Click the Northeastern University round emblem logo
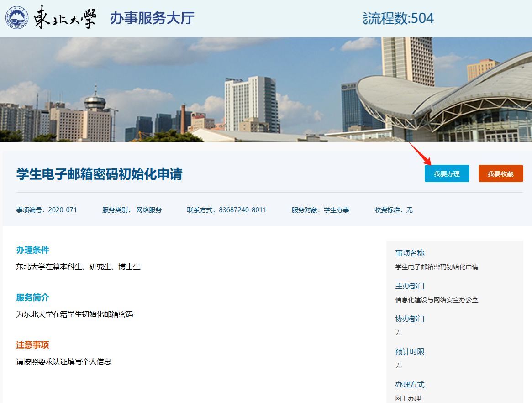The height and width of the screenshot is (403, 532). click(x=17, y=18)
